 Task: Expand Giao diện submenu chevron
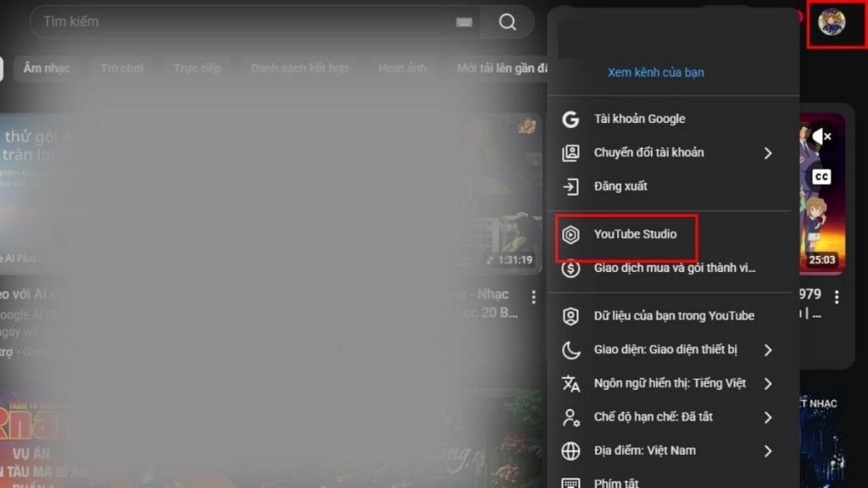click(x=768, y=350)
